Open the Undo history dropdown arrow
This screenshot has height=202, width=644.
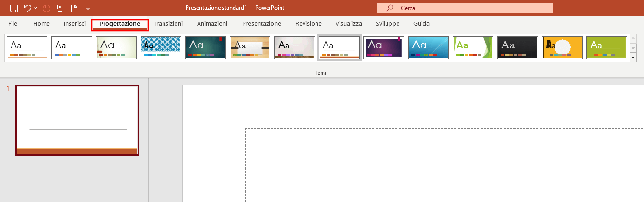click(36, 8)
